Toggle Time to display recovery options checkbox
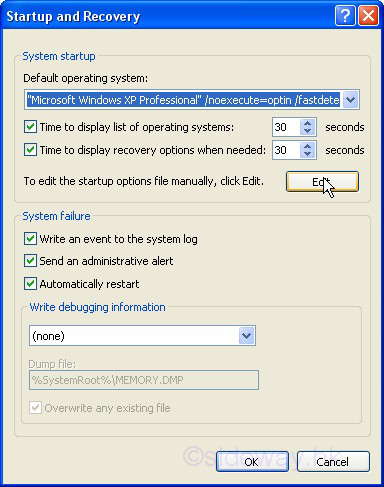 (x=30, y=150)
